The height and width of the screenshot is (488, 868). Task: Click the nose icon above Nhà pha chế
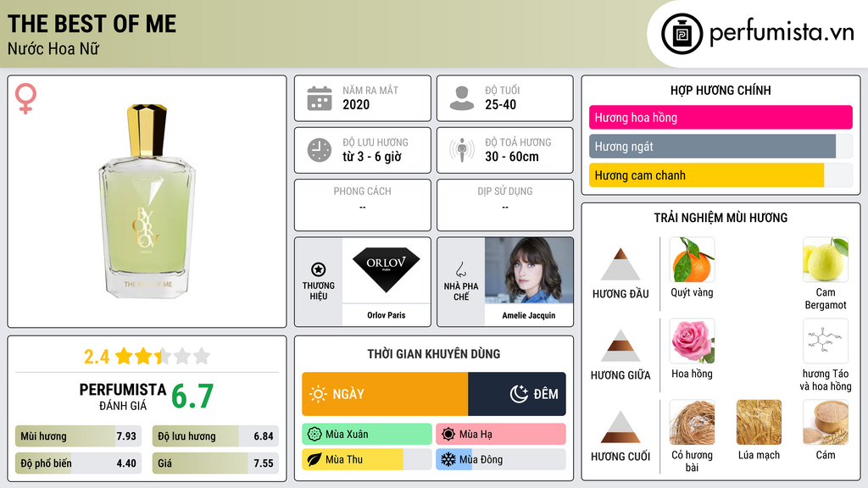(460, 269)
